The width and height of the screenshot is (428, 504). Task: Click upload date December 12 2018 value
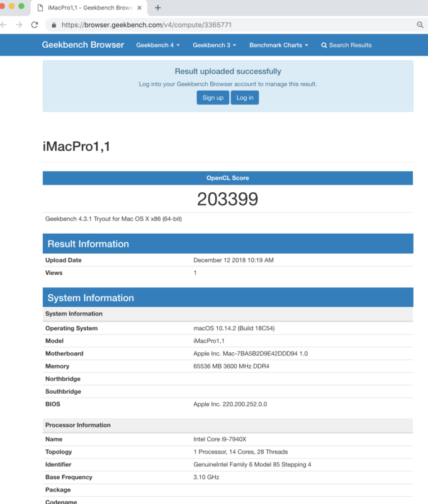(x=234, y=260)
